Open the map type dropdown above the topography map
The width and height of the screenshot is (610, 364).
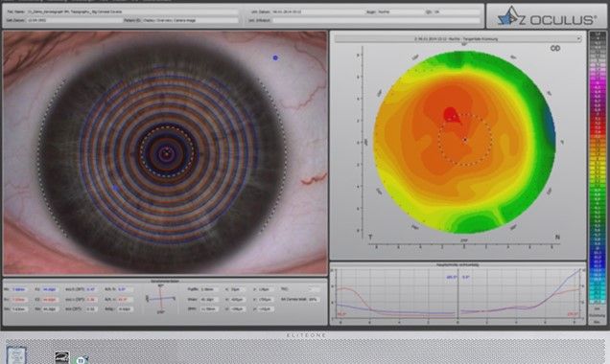click(x=457, y=39)
